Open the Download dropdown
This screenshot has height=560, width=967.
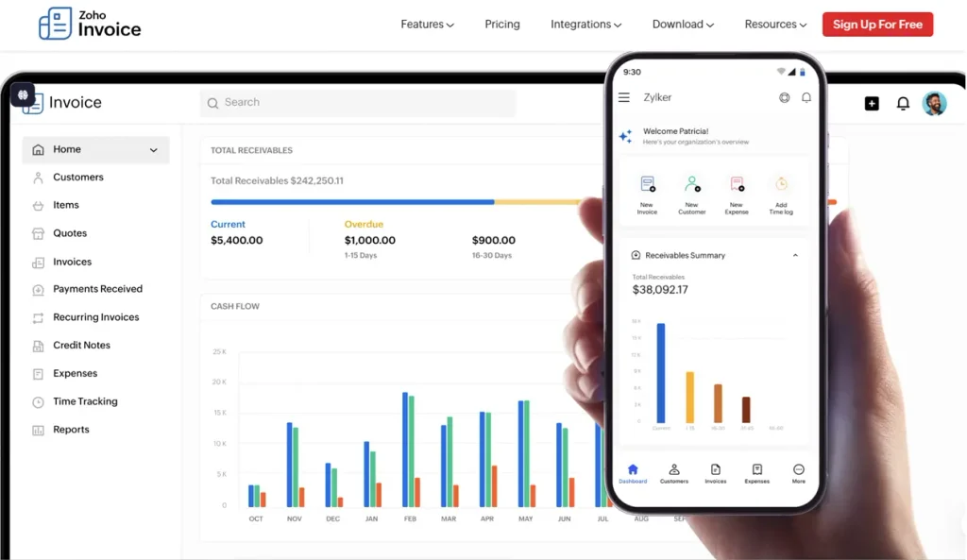(x=684, y=24)
